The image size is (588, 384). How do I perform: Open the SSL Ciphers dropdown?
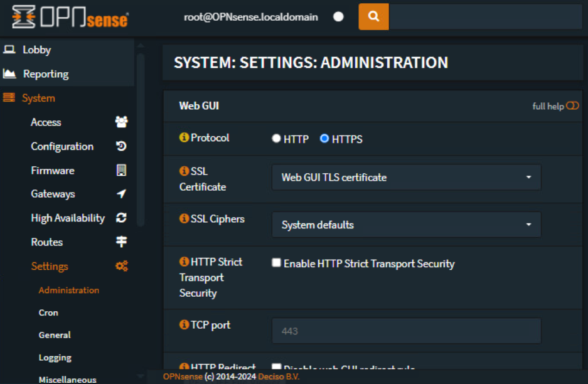coord(406,225)
